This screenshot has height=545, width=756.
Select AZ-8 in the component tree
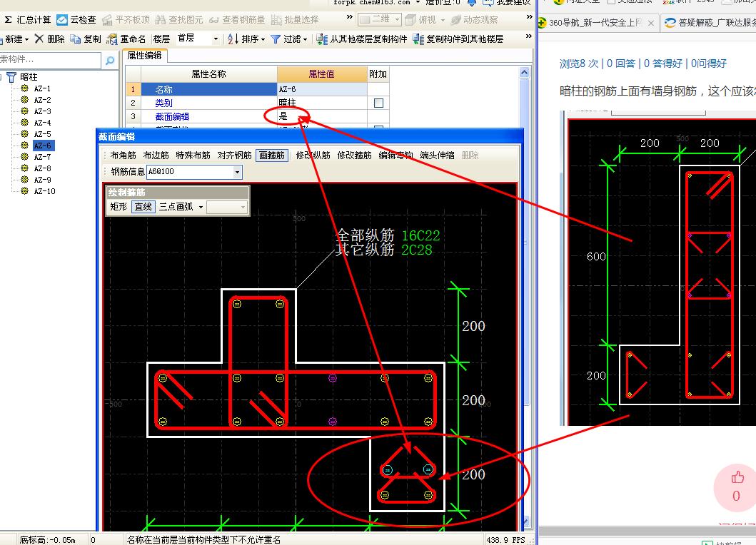(42, 168)
